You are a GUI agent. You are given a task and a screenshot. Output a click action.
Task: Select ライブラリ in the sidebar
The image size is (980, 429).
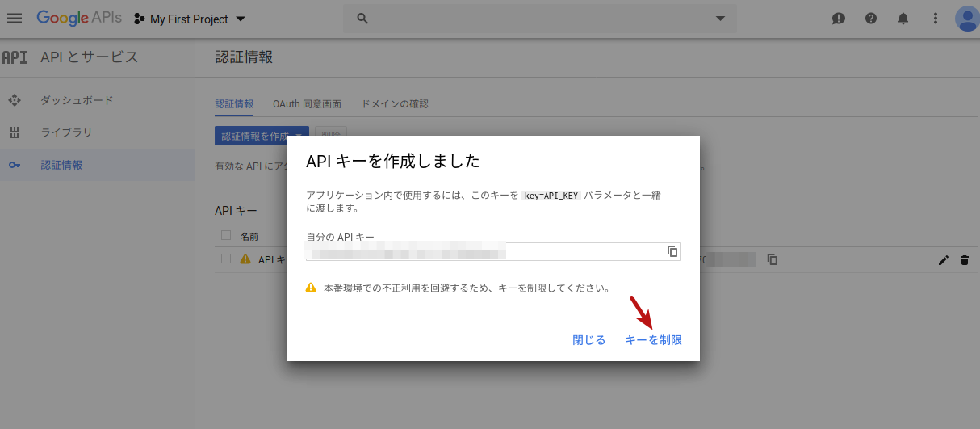click(66, 132)
